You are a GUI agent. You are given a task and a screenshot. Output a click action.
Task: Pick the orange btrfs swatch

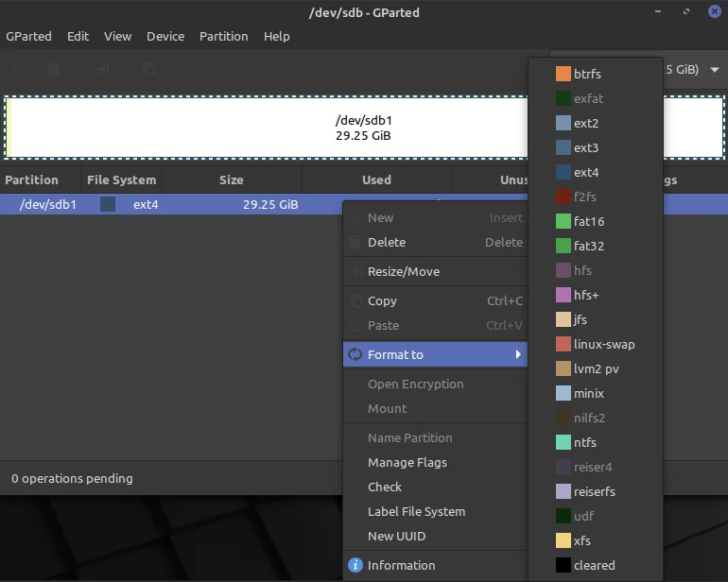point(563,74)
